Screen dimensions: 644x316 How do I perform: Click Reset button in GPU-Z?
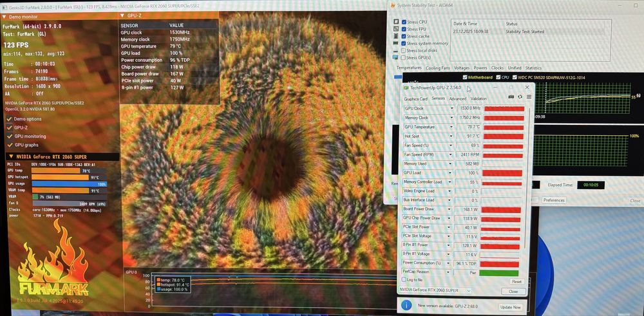516,281
